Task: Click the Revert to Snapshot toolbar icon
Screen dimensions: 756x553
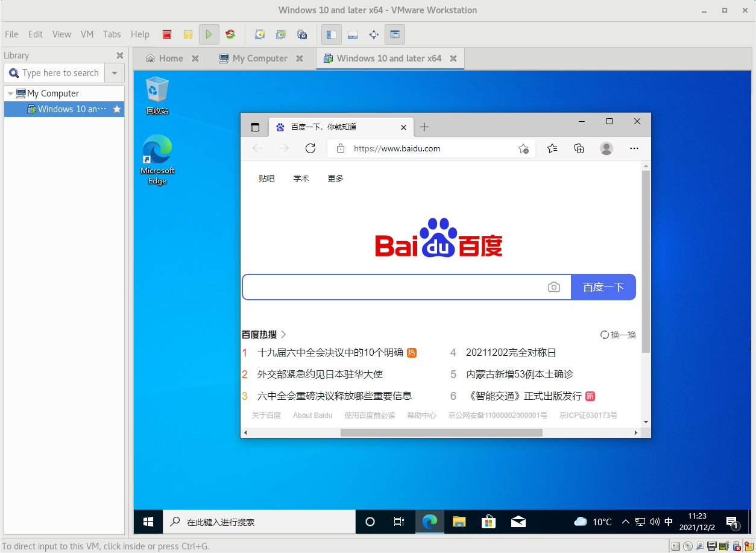Action: [x=281, y=34]
